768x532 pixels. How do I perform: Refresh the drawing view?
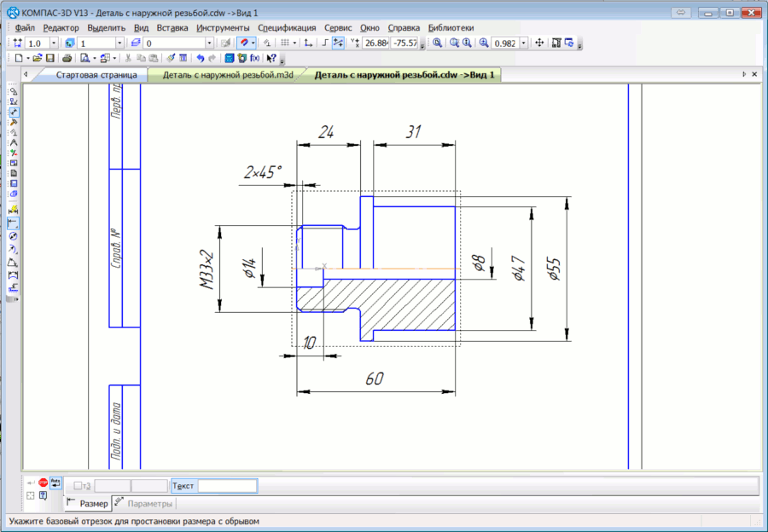(568, 43)
